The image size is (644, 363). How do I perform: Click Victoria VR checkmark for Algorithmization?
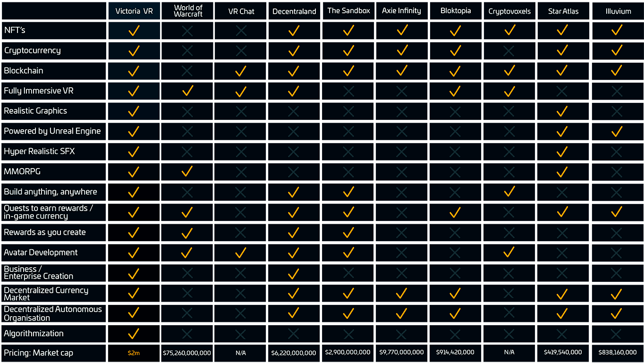point(134,333)
